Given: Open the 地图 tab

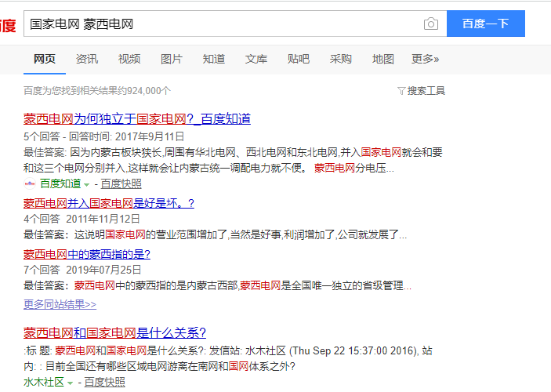Looking at the screenshot, I should [383, 59].
